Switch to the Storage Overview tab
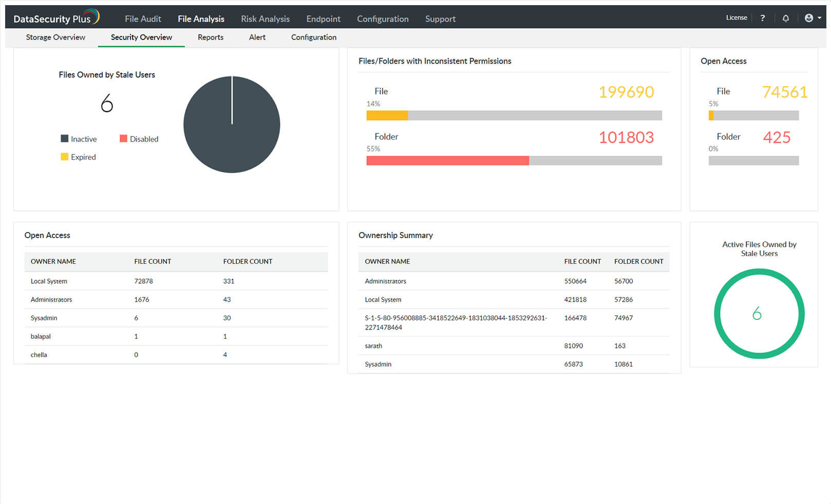This screenshot has height=504, width=831. click(55, 37)
